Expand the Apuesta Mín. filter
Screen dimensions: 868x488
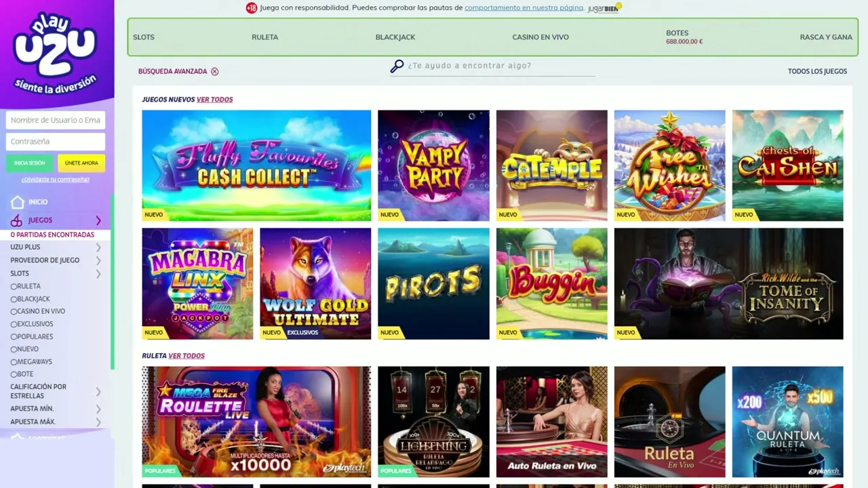pyautogui.click(x=98, y=409)
